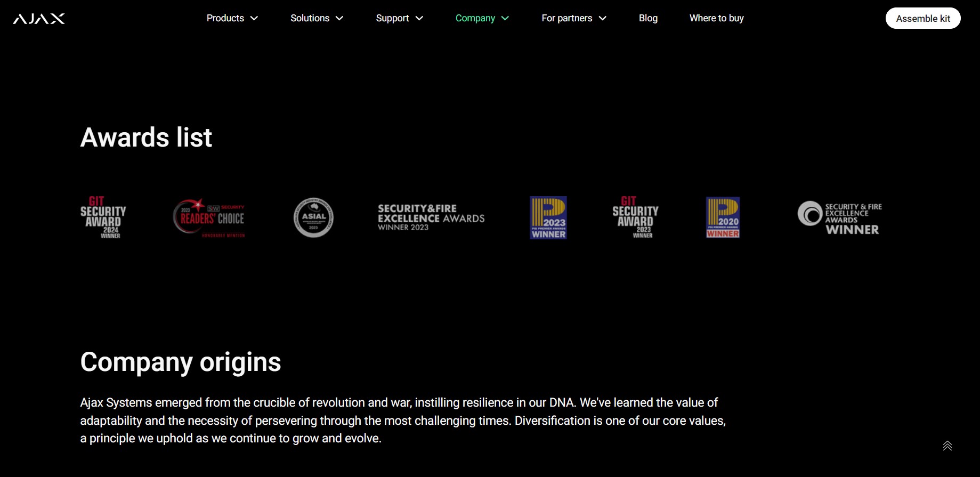Click the Assemble kit button
The image size is (980, 477).
pyautogui.click(x=923, y=18)
